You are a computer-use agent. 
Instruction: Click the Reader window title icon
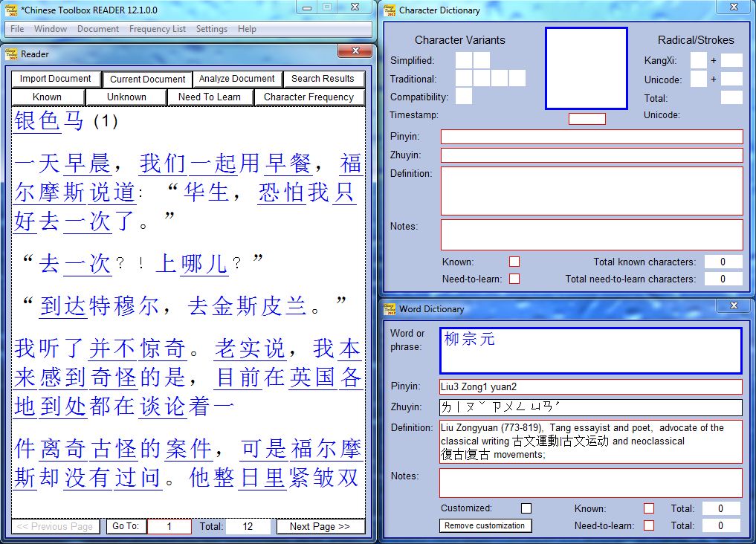point(12,54)
